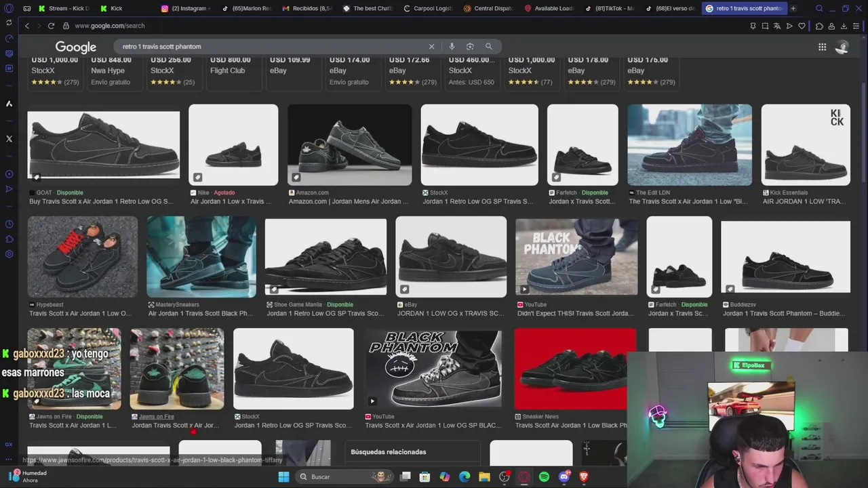Open the Jawns on Fire Disponible result link
The image size is (868, 488).
[73, 425]
